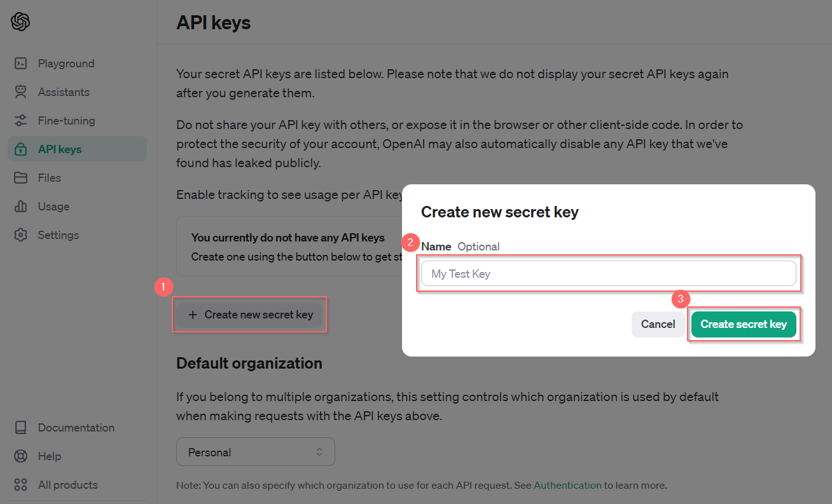Focus the My Test Key name field
Screen dimensions: 832x504
tap(609, 274)
